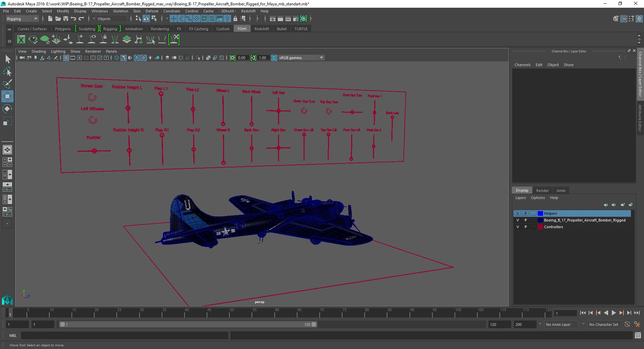Open Channels menu in Channel Box
This screenshot has height=349, width=644.
tap(522, 65)
